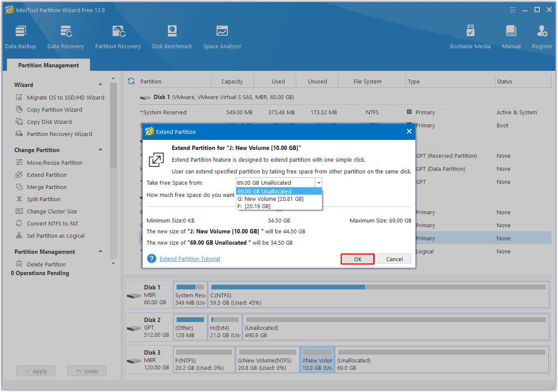This screenshot has width=558, height=392.
Task: Start Migrate OS to SSD/HD Wizard
Action: [60, 97]
